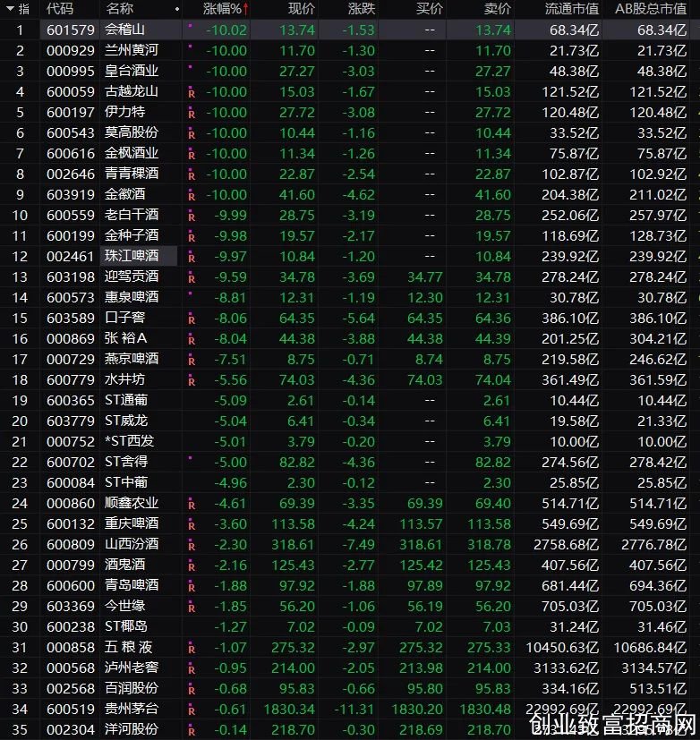Click the R icon on 青岛啤酒 row
Viewport: 700px width, 740px height.
click(192, 587)
